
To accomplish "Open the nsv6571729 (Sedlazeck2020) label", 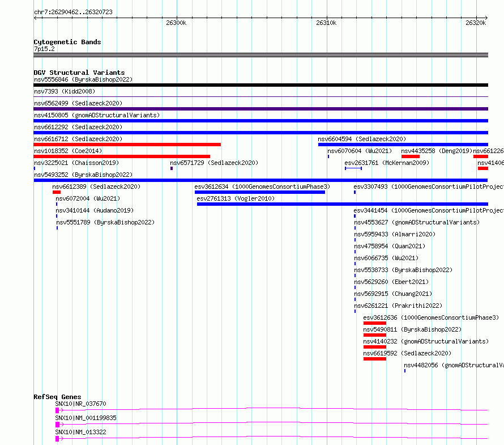I will click(x=214, y=163).
